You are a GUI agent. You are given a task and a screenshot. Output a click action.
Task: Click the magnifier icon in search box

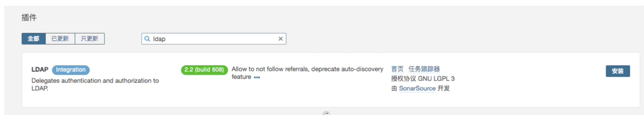tap(147, 39)
